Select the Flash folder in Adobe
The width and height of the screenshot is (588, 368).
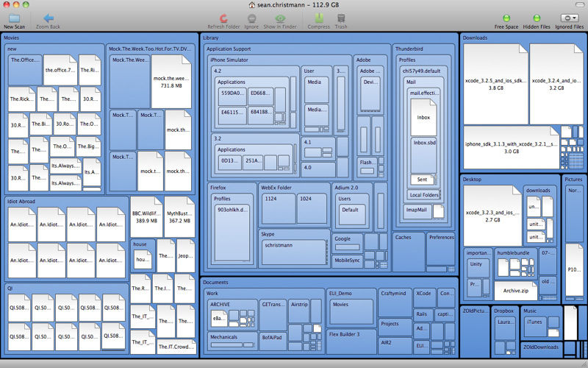[367, 167]
